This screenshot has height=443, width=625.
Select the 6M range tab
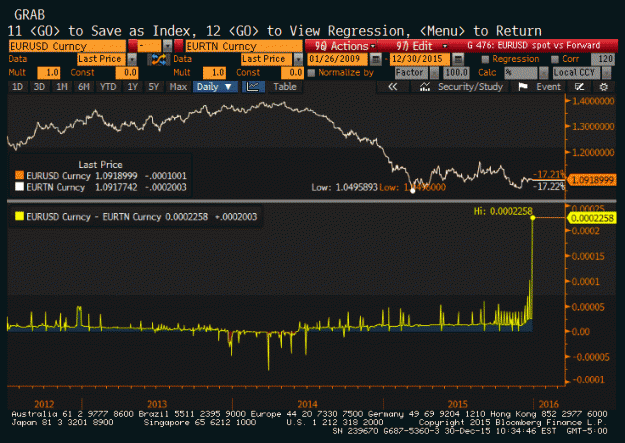click(84, 87)
